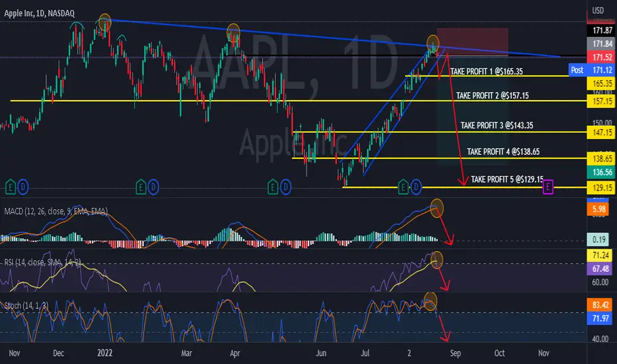Click the yellow 165.35 price tag
This screenshot has height=364, width=617.
(602, 83)
